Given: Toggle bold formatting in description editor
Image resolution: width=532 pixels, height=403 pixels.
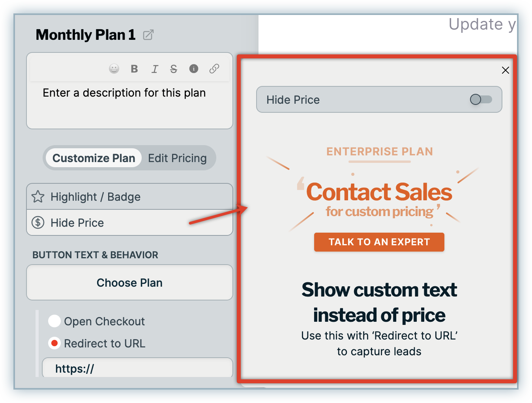Looking at the screenshot, I should (x=134, y=69).
